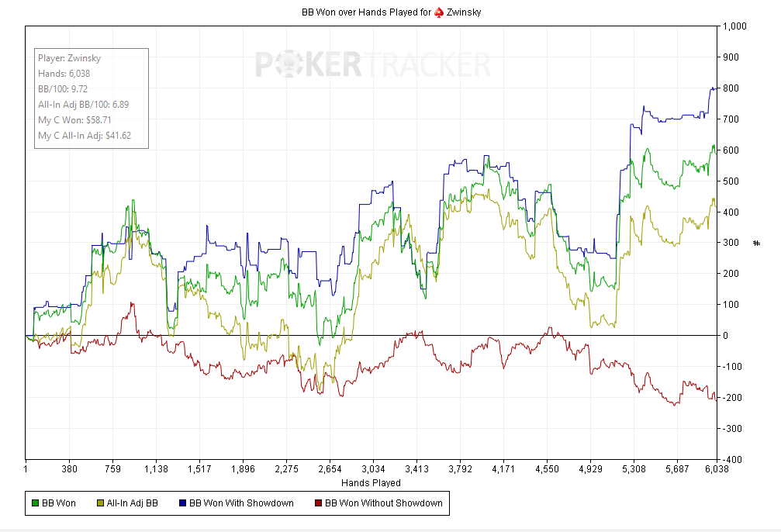Click the x-axis label 2,275
Screen dimensions: 781x532
click(x=286, y=468)
